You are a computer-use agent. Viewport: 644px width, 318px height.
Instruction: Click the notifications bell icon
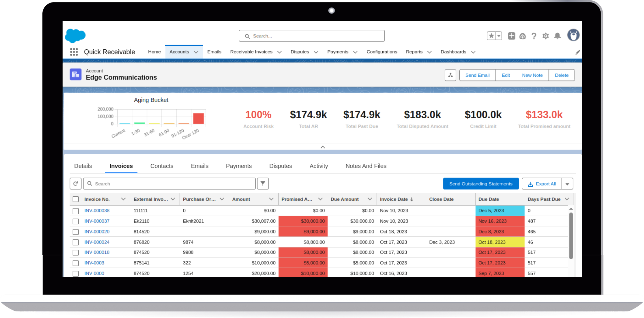pos(557,36)
